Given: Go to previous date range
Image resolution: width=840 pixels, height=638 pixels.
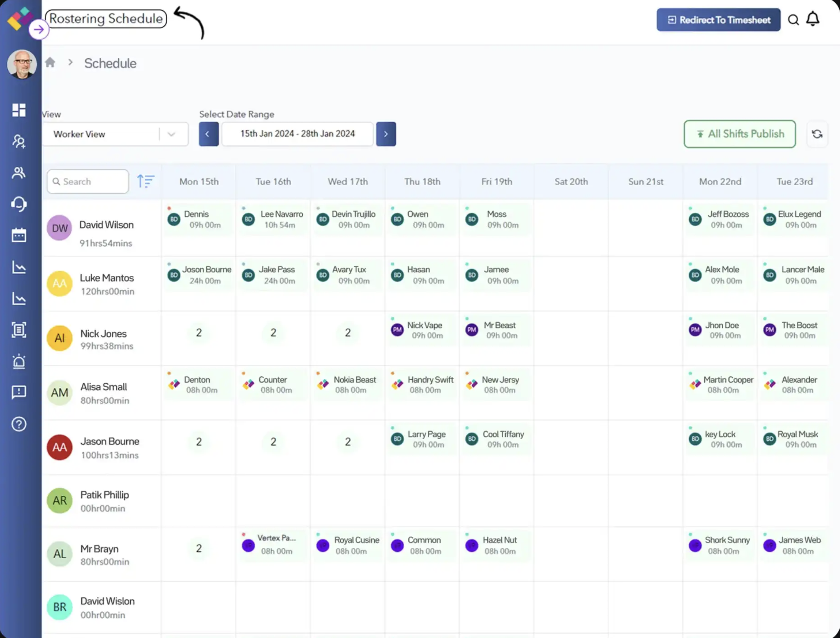Looking at the screenshot, I should (208, 134).
